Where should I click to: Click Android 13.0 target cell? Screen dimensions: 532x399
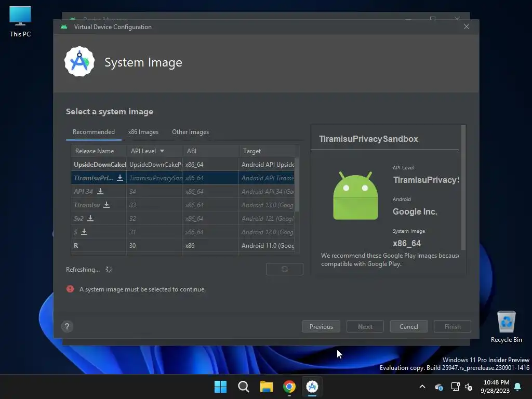(267, 205)
